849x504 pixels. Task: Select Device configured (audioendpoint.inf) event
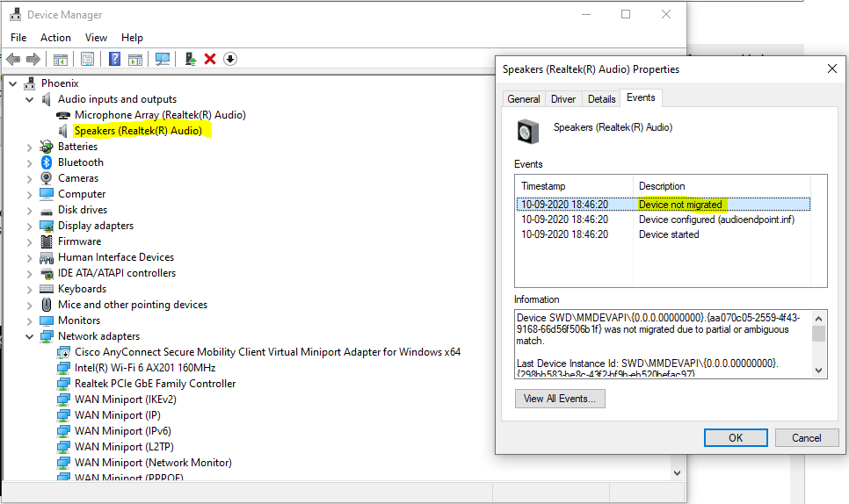[664, 220]
